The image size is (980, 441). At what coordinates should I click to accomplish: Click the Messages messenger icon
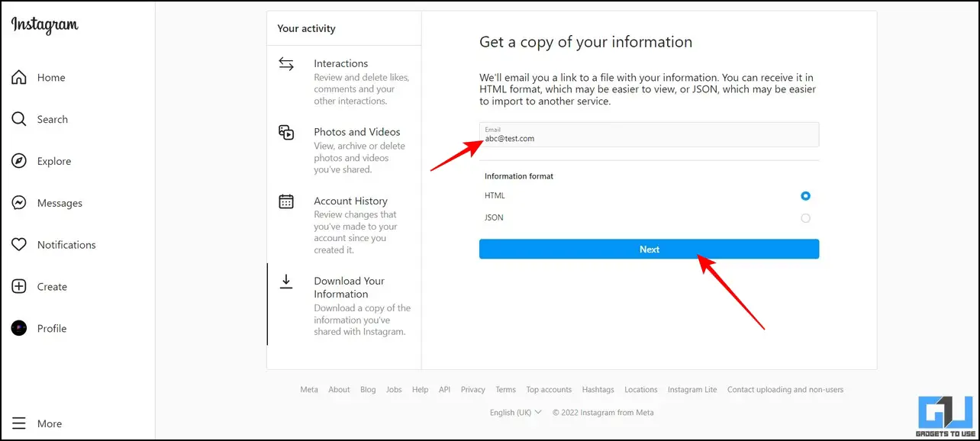coord(19,203)
